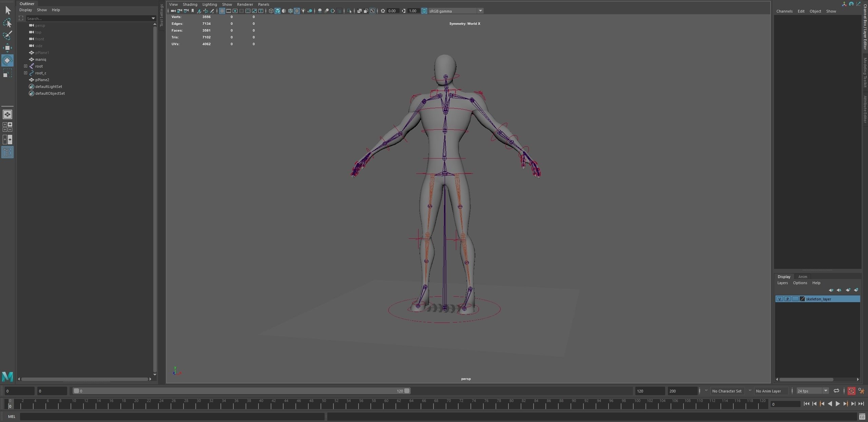Select pPlane2 in the Outliner
Viewport: 868px width, 422px height.
[42, 80]
